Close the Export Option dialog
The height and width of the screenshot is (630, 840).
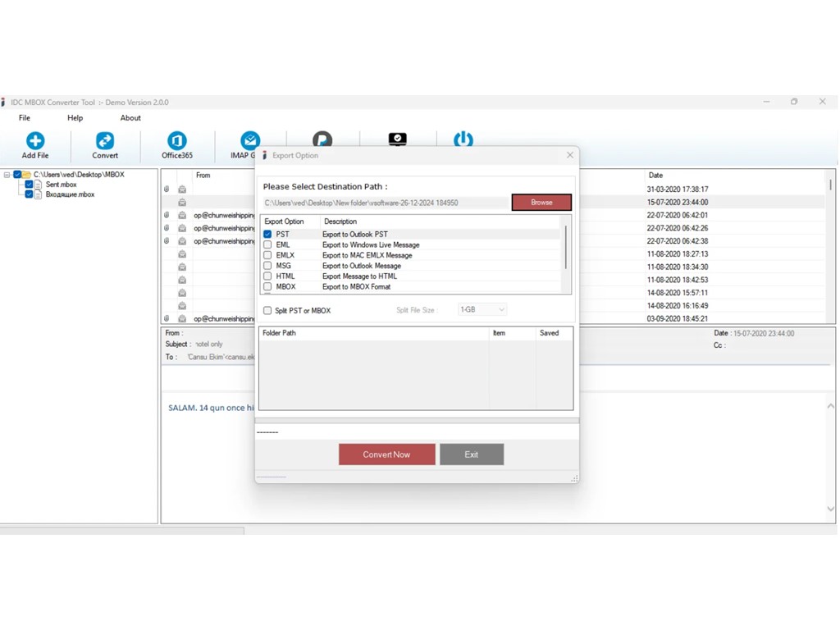tap(570, 155)
